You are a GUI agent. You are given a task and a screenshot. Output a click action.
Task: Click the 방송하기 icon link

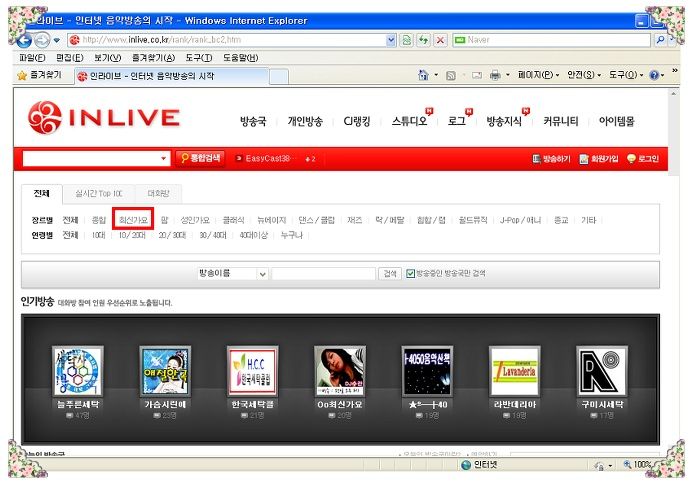pos(551,159)
